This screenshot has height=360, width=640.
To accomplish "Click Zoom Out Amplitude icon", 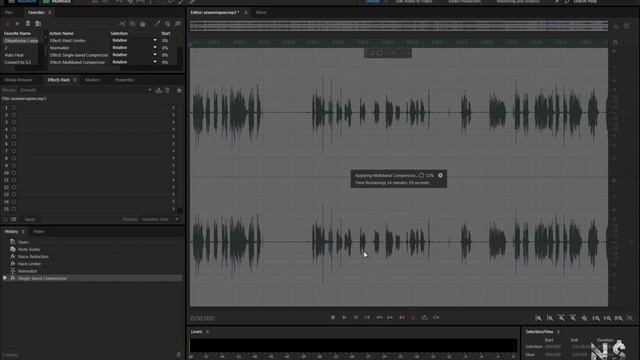I will pyautogui.click(x=550, y=318).
